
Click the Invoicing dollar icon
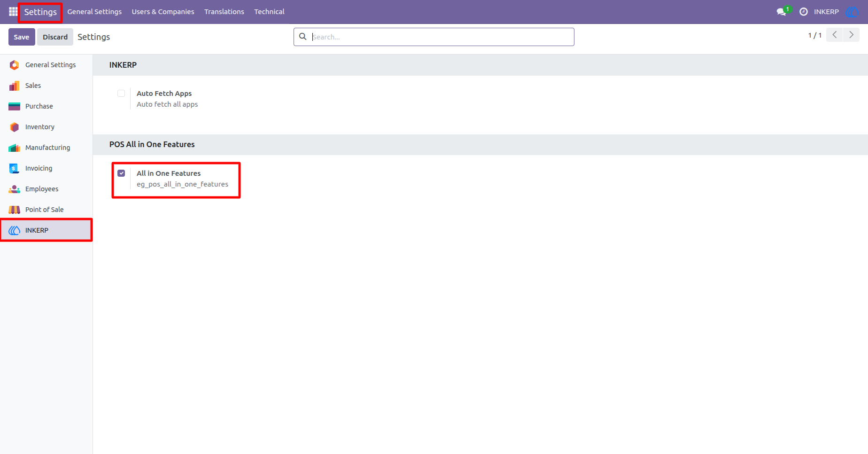[15, 168]
